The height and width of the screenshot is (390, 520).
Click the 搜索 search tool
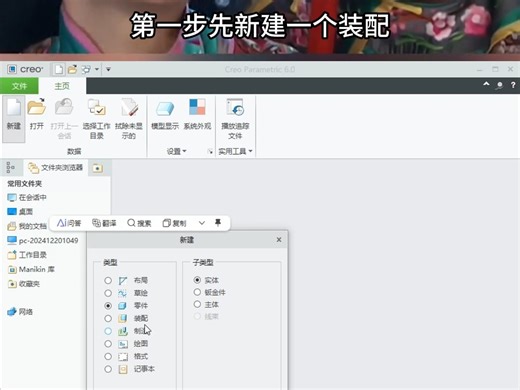pyautogui.click(x=139, y=223)
